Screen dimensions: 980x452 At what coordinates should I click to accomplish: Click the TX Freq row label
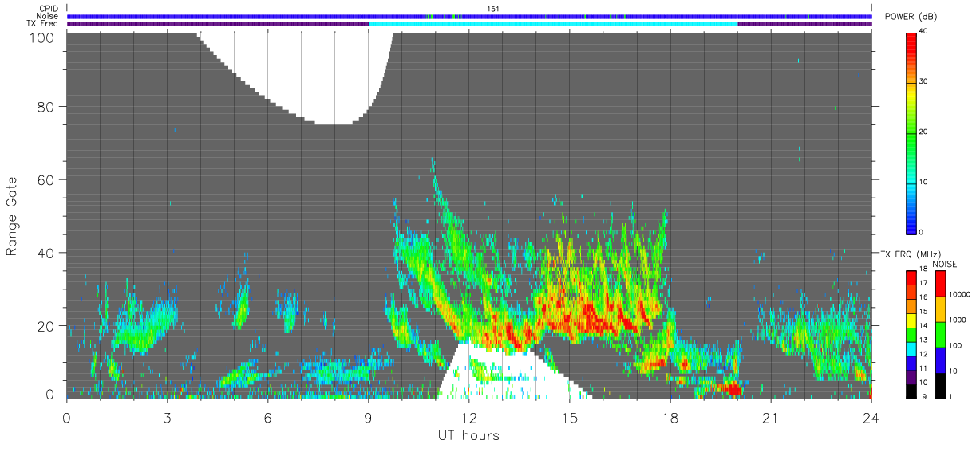pos(42,24)
